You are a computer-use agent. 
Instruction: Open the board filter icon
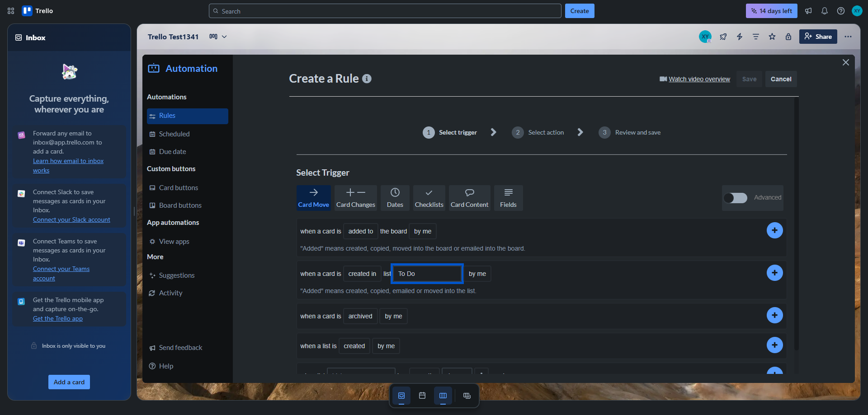coord(756,37)
